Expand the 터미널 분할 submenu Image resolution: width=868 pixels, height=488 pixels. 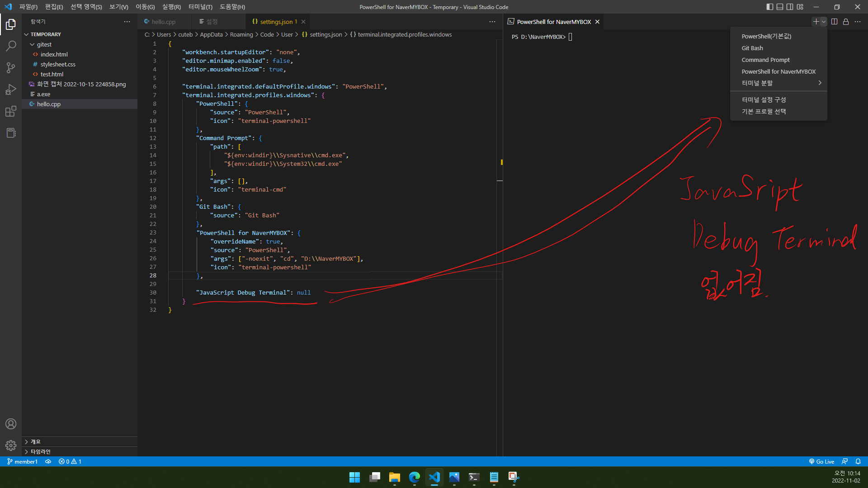coord(778,83)
